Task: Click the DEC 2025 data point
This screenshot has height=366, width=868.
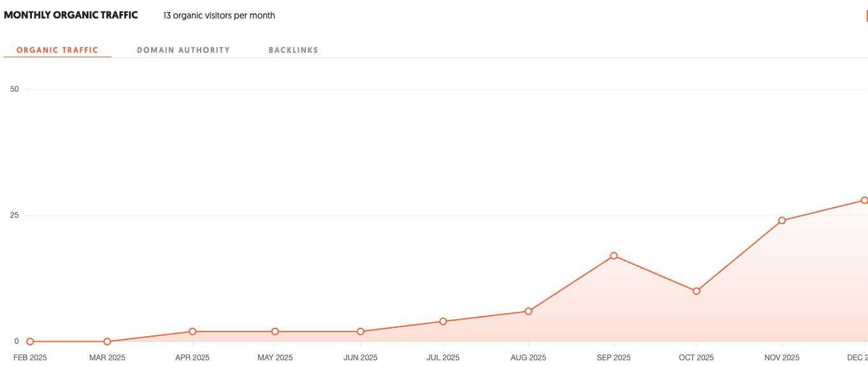Action: tap(864, 201)
